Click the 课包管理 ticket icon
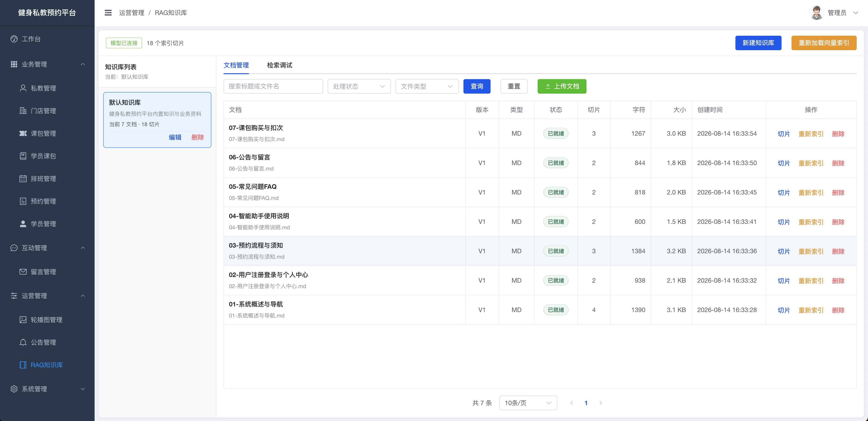 [23, 133]
